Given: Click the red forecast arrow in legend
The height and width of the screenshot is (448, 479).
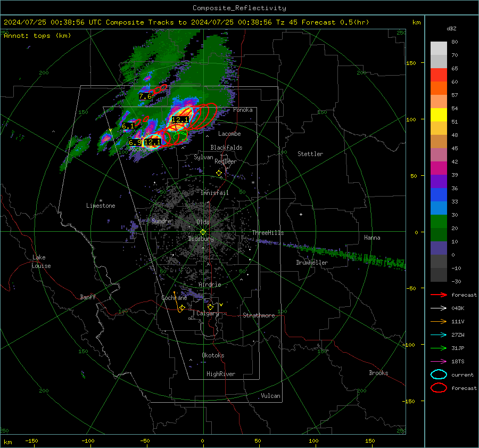Looking at the screenshot, I should pyautogui.click(x=439, y=295).
